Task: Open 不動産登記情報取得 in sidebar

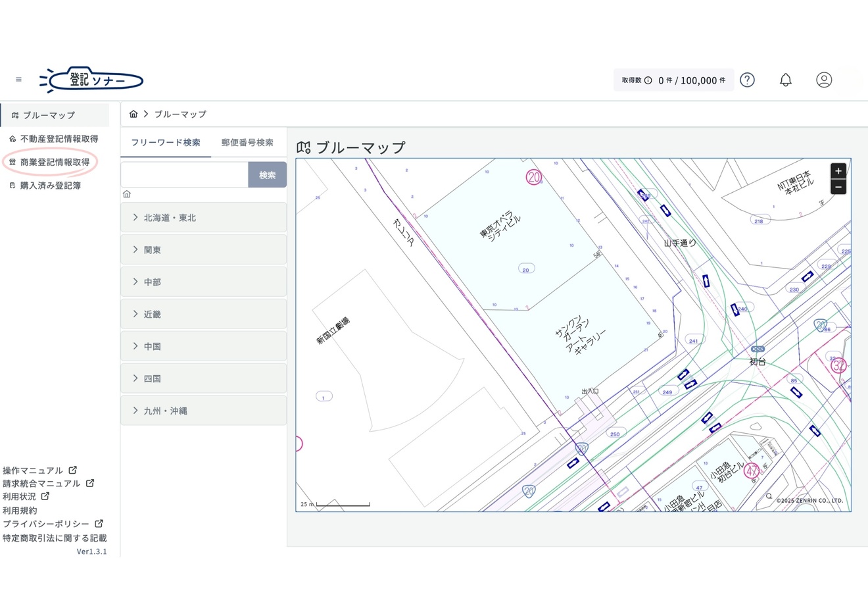Action: click(55, 139)
